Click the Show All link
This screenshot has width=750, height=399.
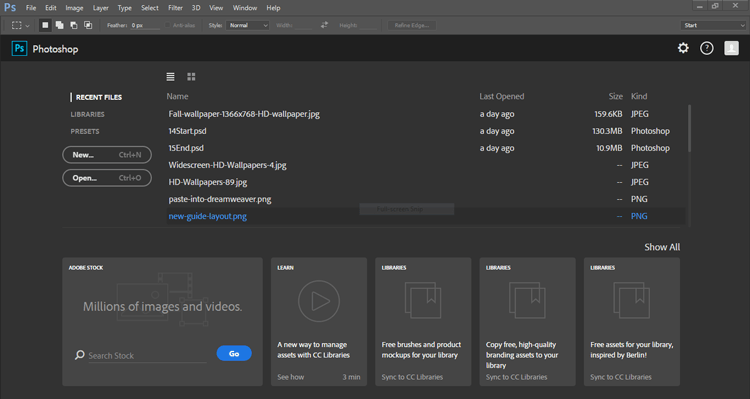tap(662, 247)
